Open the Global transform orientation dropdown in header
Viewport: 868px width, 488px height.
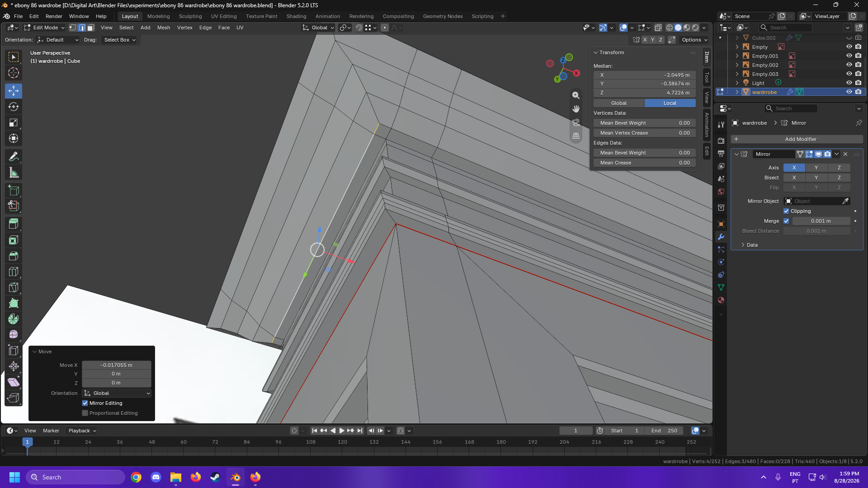point(318,28)
